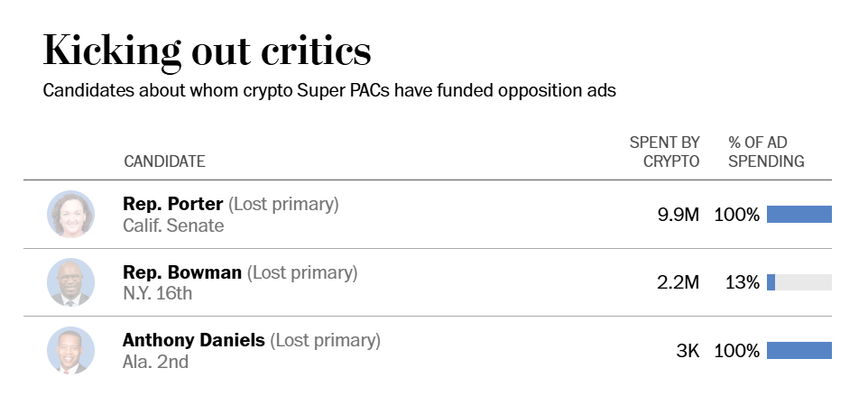This screenshot has width=868, height=405.
Task: Click the Ala. 2nd district label
Action: (x=155, y=362)
